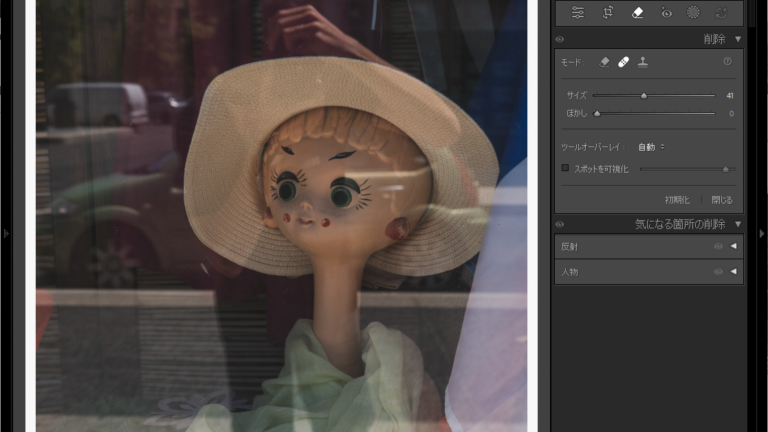768x432 pixels.
Task: Click the 初期化 reset button
Action: 677,200
